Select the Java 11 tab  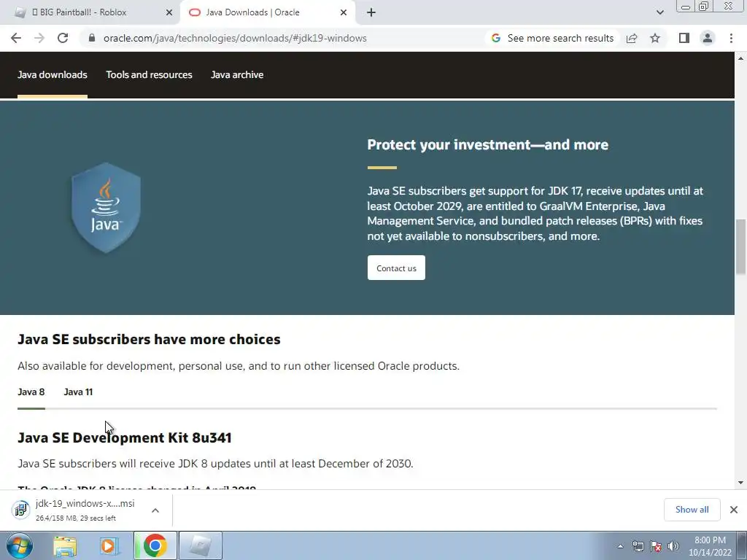point(78,392)
